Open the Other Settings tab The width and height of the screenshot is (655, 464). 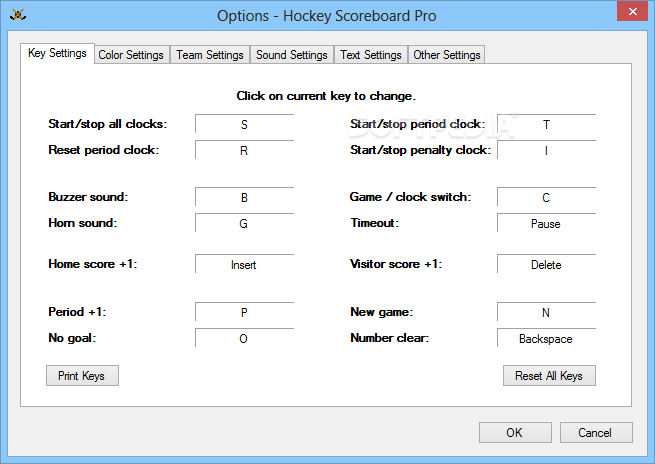pyautogui.click(x=447, y=55)
